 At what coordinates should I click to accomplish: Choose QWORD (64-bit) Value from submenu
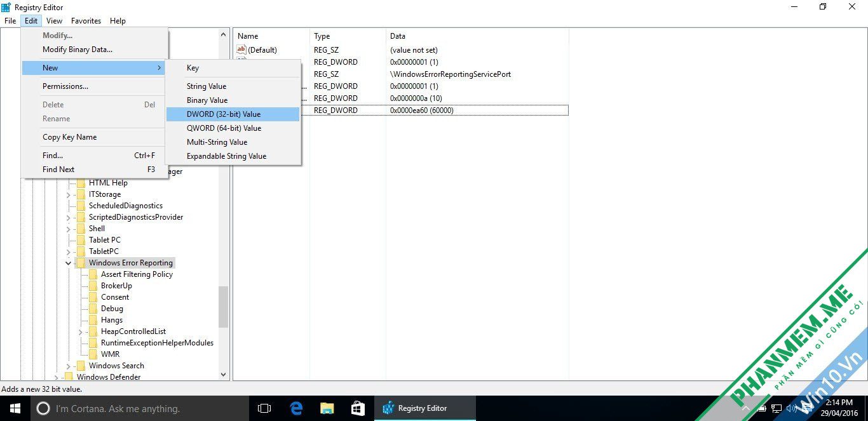(x=233, y=128)
